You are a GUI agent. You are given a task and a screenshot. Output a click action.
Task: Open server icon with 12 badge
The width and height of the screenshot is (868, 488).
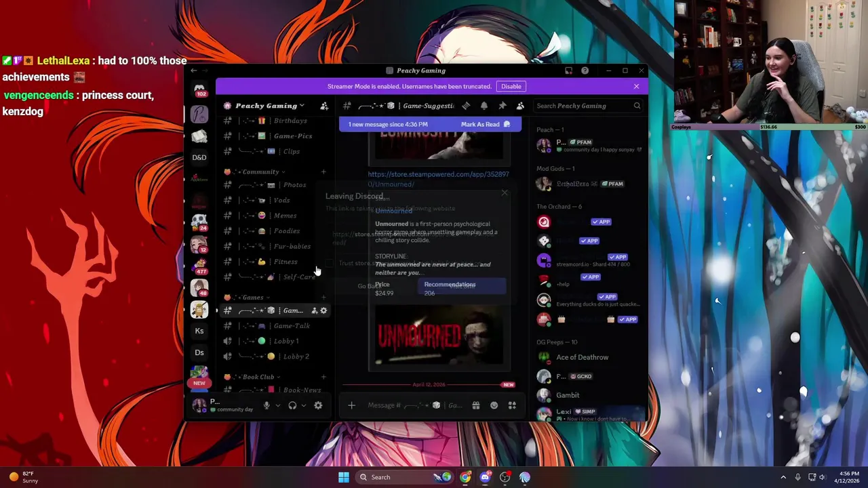[199, 244]
